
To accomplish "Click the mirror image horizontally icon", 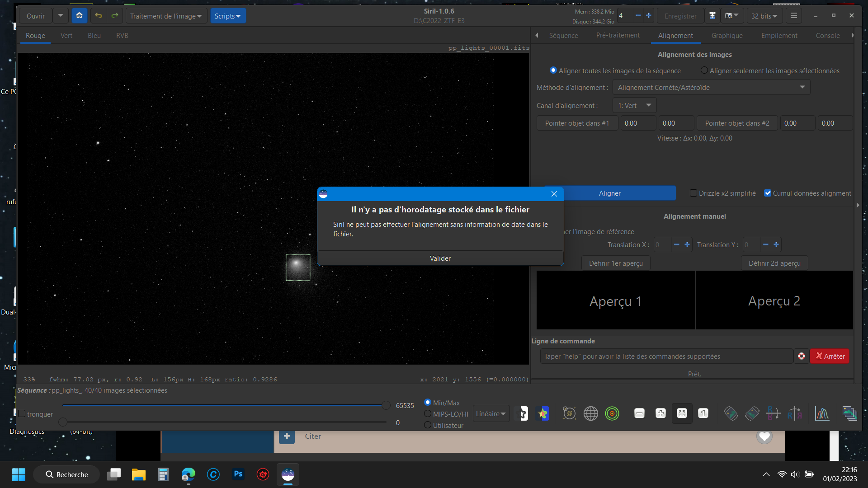I will [x=795, y=413].
